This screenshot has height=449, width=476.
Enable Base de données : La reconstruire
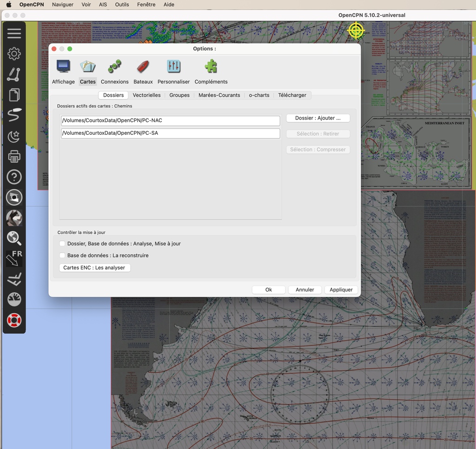62,255
